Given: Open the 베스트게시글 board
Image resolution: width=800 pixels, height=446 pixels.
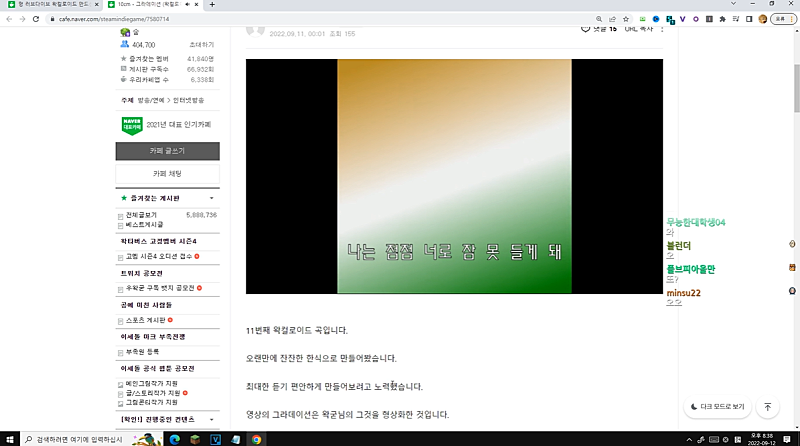Looking at the screenshot, I should (144, 225).
